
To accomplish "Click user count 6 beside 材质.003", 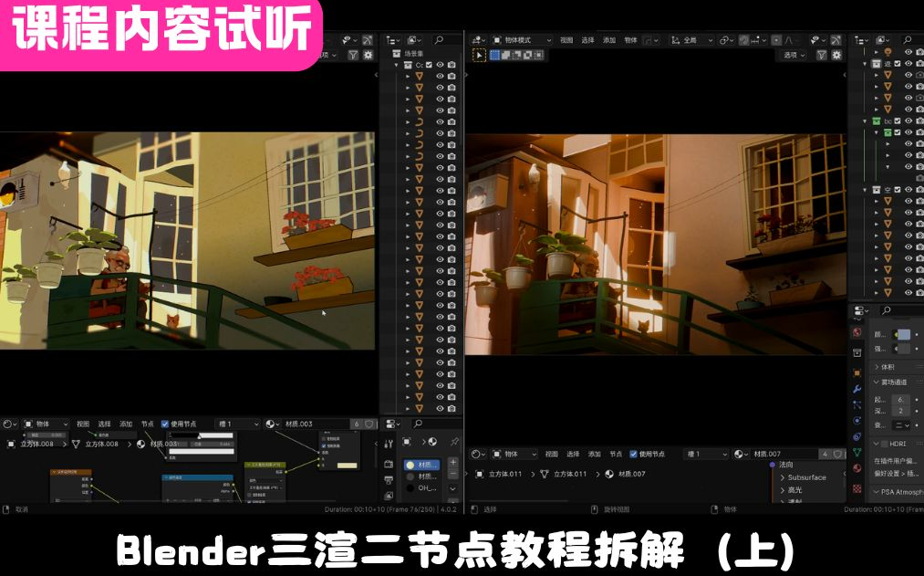I will click(356, 424).
